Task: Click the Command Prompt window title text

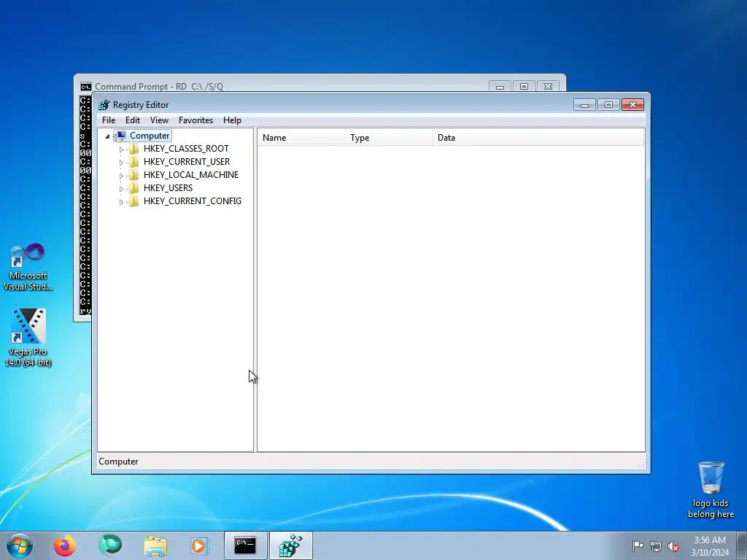Action: pyautogui.click(x=159, y=87)
